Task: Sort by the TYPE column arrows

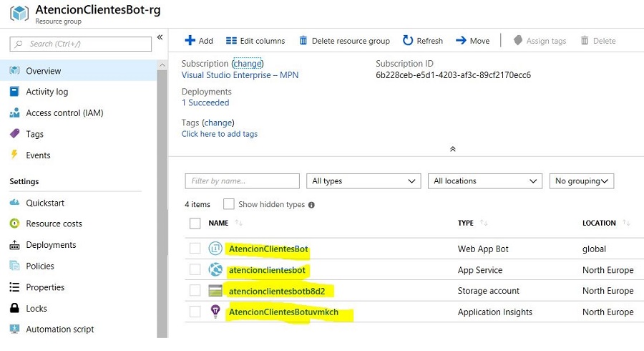Action: coord(484,223)
